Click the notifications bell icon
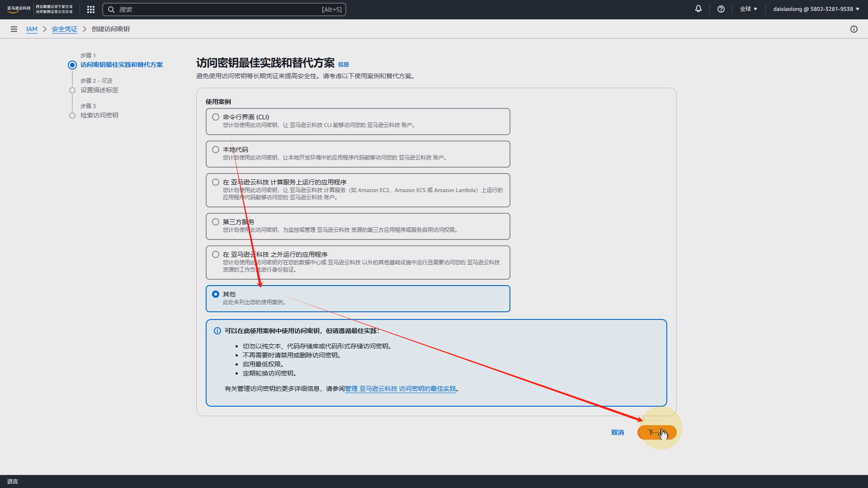The width and height of the screenshot is (868, 488). click(698, 9)
